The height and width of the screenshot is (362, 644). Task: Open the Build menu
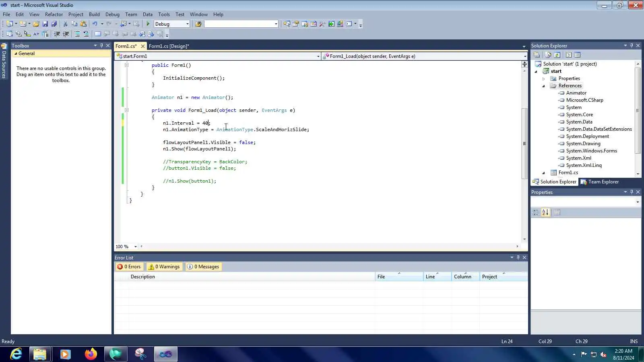coord(94,14)
